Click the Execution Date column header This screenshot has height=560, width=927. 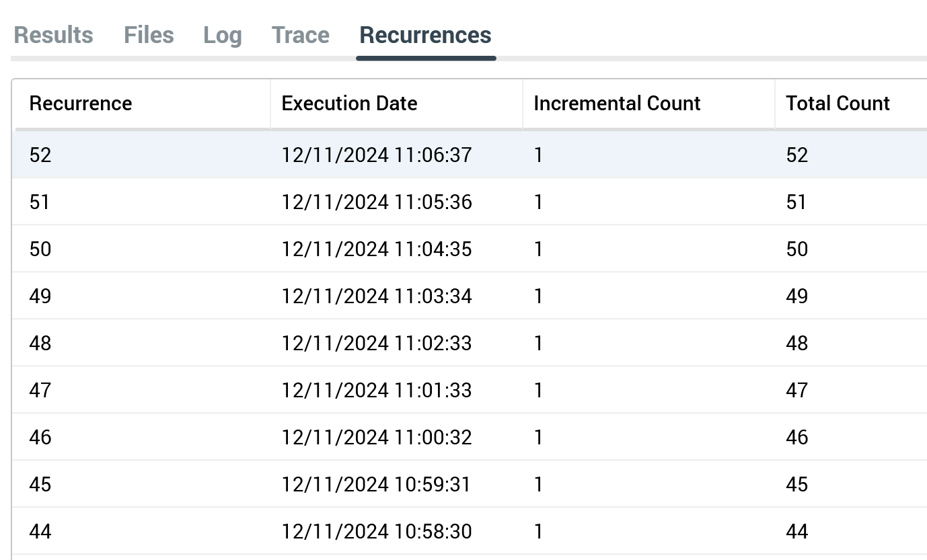click(x=349, y=104)
